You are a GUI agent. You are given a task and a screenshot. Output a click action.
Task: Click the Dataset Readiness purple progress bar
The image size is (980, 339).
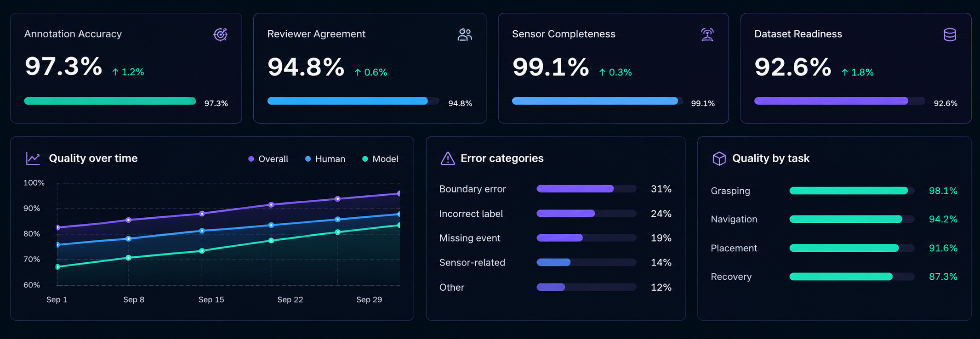click(x=839, y=101)
